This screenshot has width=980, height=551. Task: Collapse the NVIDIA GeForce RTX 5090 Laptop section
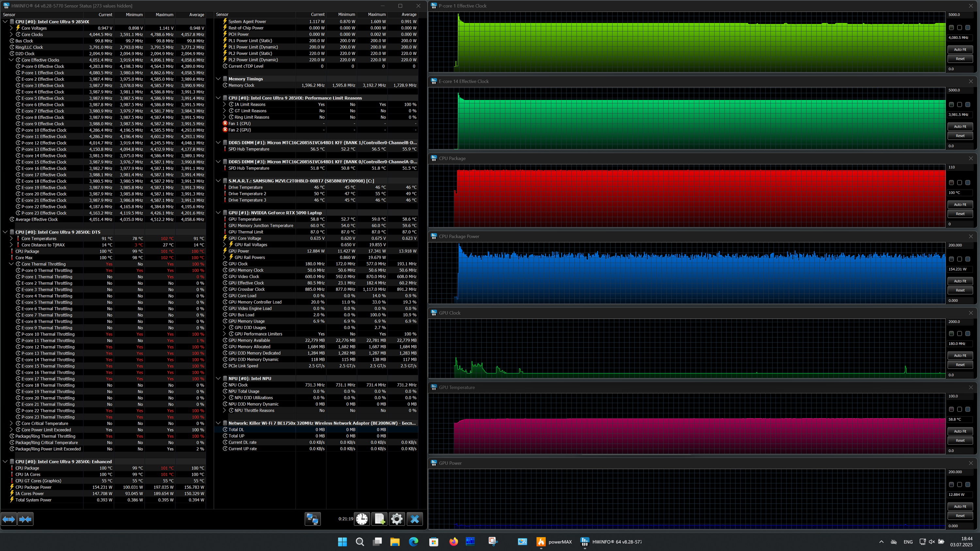click(x=218, y=213)
